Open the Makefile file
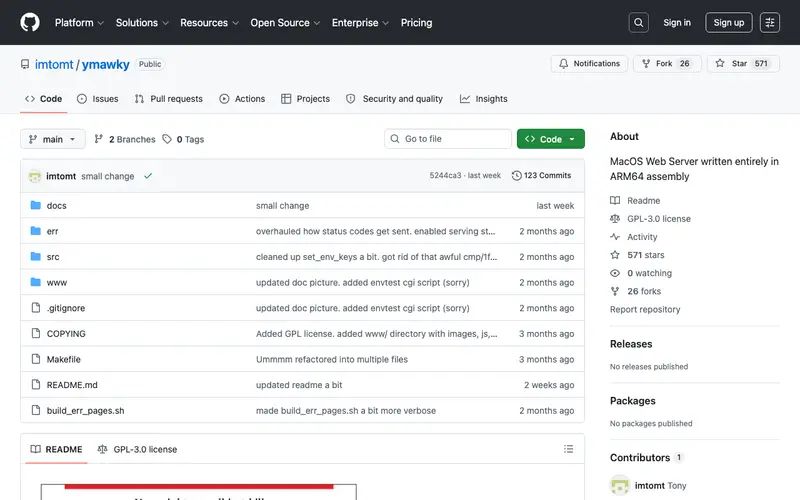This screenshot has height=500, width=800. tap(63, 359)
